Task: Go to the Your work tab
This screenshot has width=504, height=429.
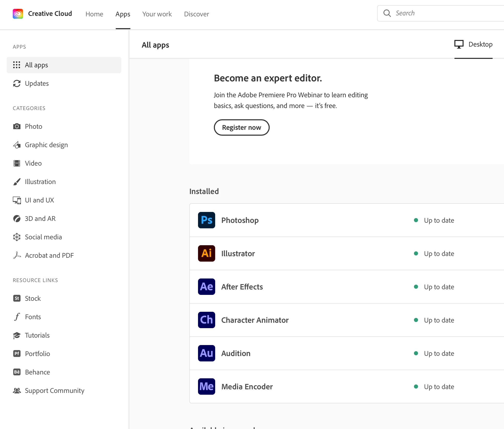Action: pos(157,14)
